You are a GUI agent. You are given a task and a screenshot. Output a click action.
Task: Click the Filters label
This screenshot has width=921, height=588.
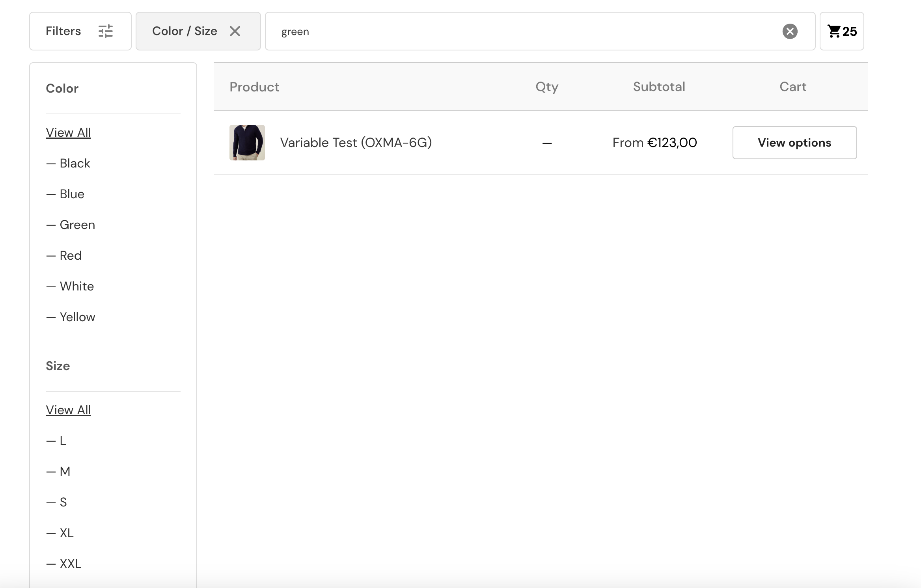click(63, 31)
